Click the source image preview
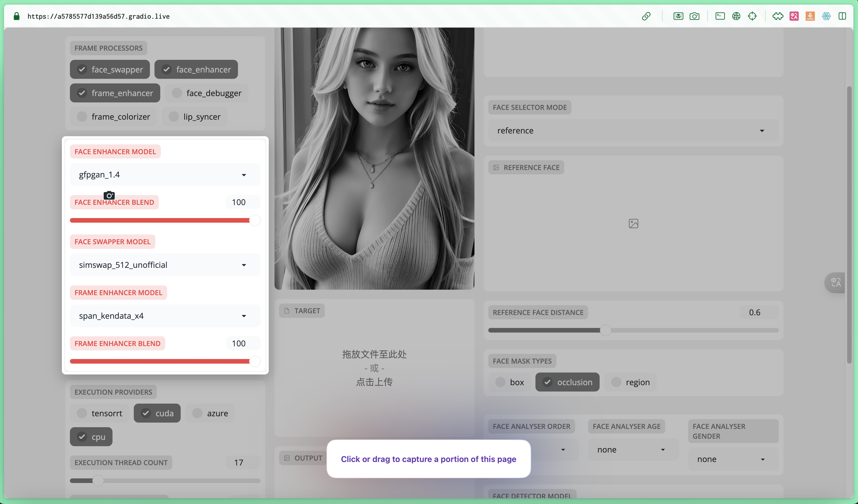This screenshot has width=858, height=504. coord(374,158)
